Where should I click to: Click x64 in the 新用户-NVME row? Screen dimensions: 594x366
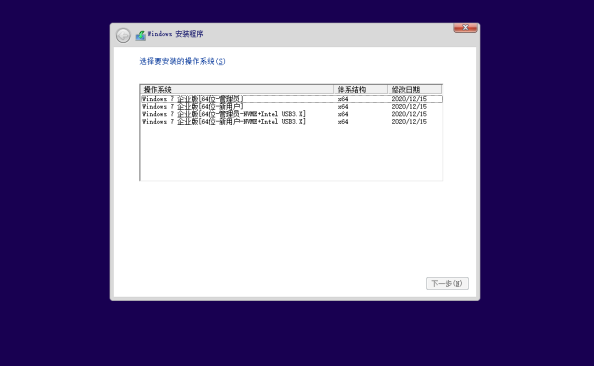(343, 122)
